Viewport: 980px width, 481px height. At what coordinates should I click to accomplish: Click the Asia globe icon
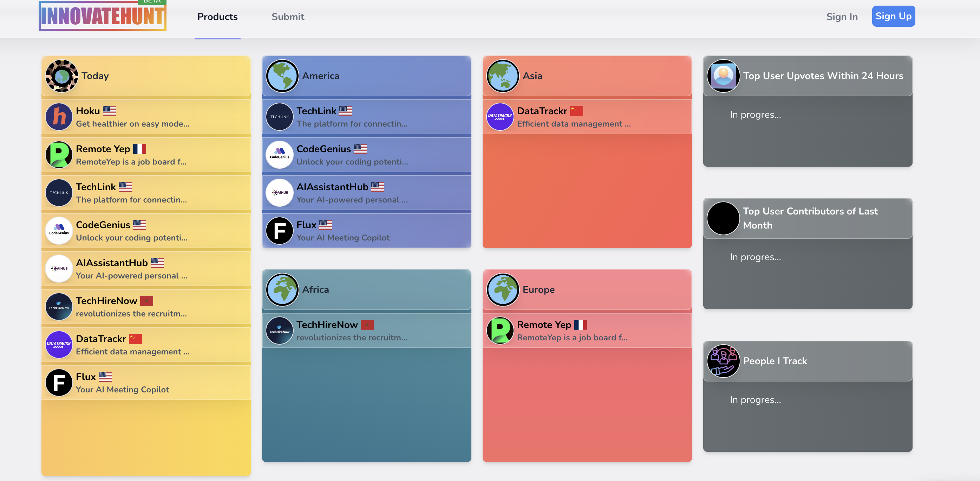click(503, 76)
